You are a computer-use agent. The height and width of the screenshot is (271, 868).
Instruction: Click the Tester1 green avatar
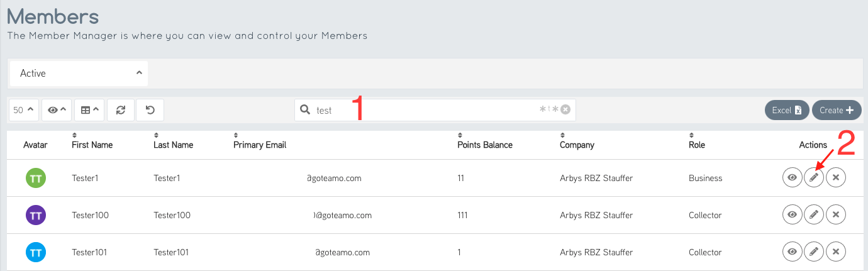36,178
